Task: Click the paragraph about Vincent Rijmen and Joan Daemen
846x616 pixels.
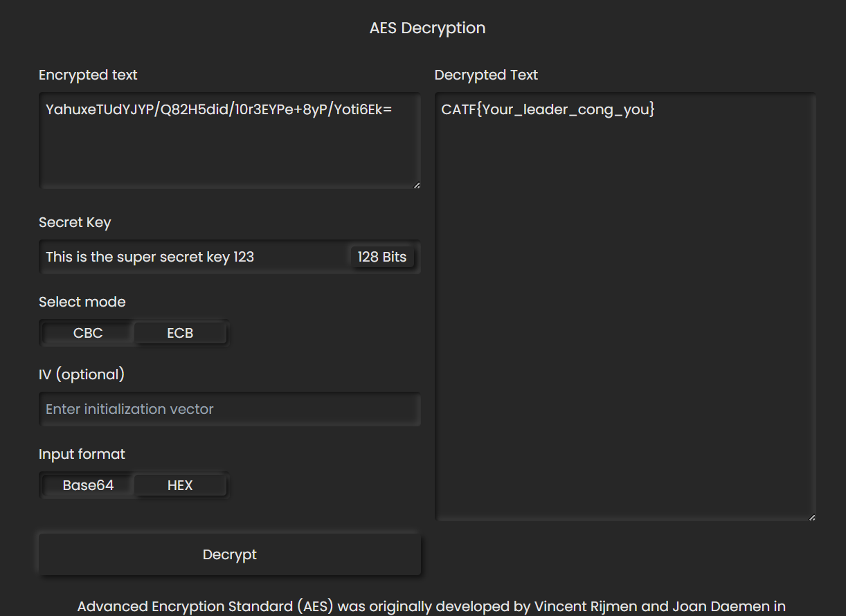Action: tap(431, 607)
